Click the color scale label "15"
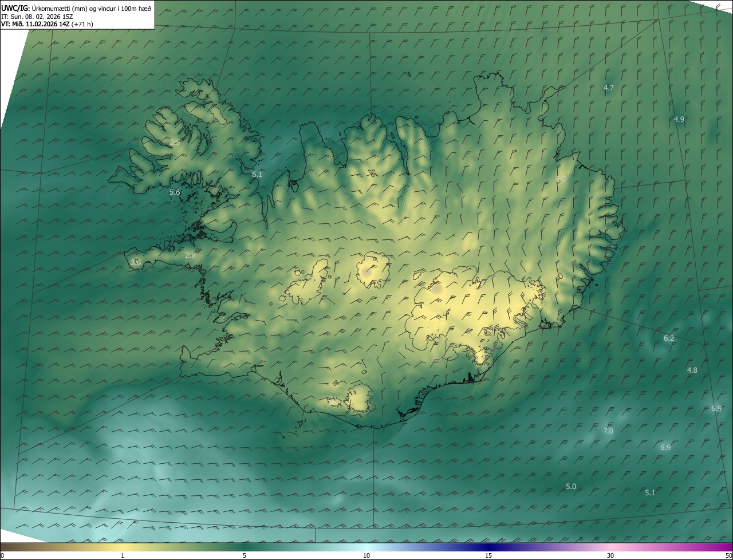The height and width of the screenshot is (560, 733). 488,555
